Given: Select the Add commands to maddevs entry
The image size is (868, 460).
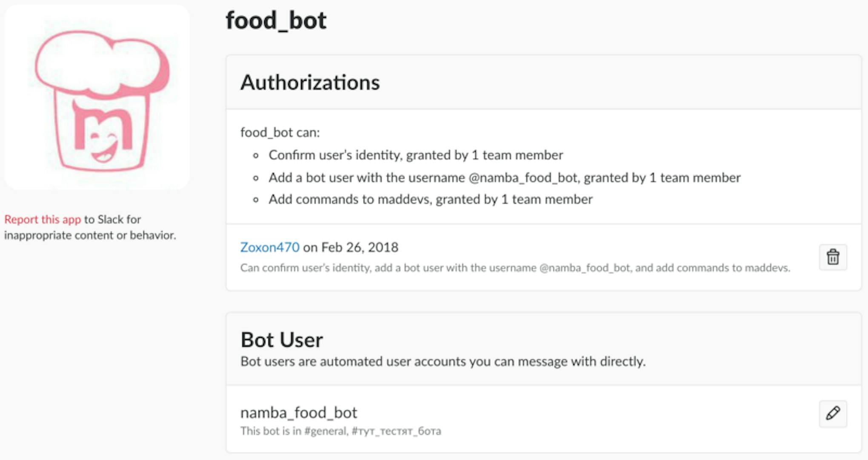Looking at the screenshot, I should 430,199.
